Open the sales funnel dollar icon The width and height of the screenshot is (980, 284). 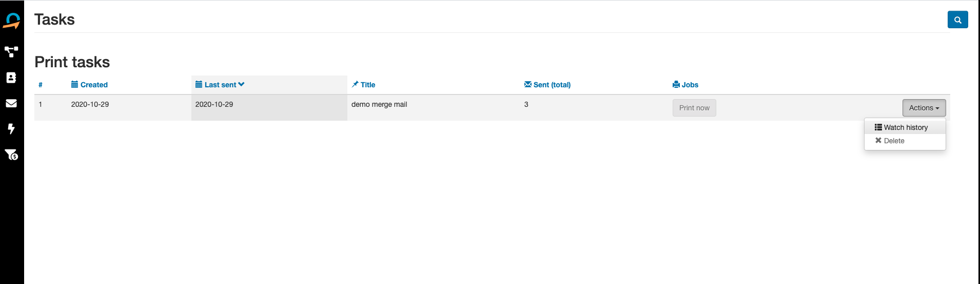[x=11, y=155]
